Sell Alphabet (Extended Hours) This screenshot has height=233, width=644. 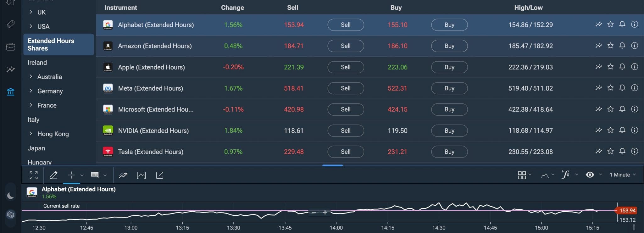coord(346,25)
